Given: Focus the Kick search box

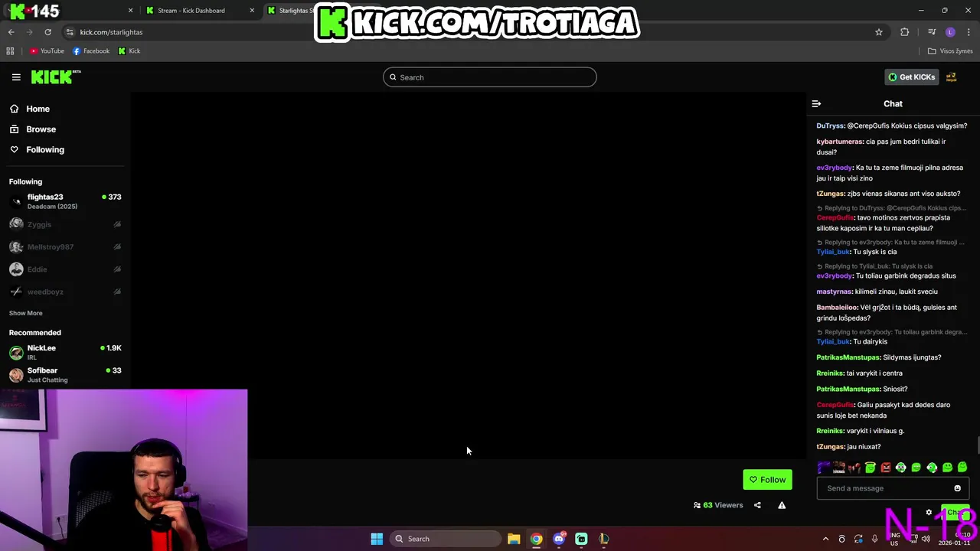Looking at the screenshot, I should tap(489, 77).
